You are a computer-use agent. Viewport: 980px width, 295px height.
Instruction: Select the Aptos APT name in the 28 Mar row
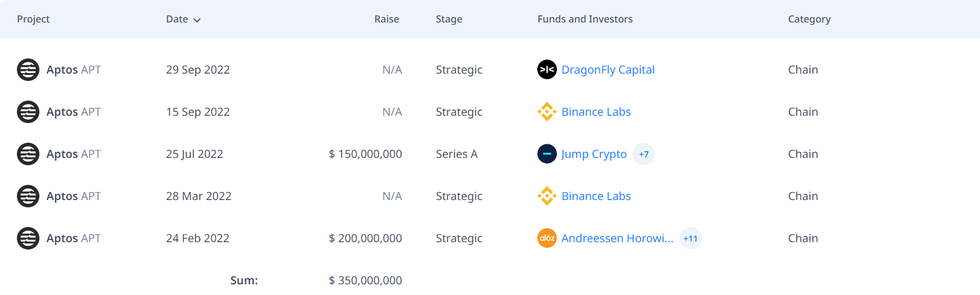point(73,196)
